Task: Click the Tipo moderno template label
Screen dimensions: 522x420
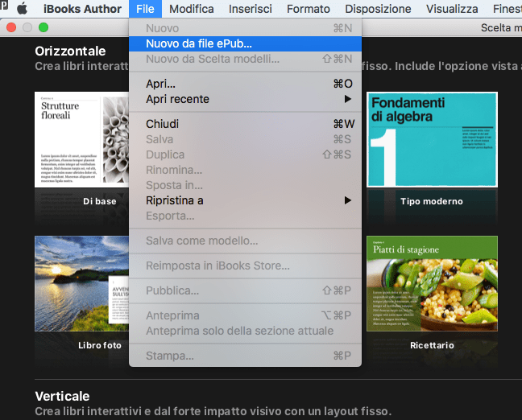Action: [432, 201]
